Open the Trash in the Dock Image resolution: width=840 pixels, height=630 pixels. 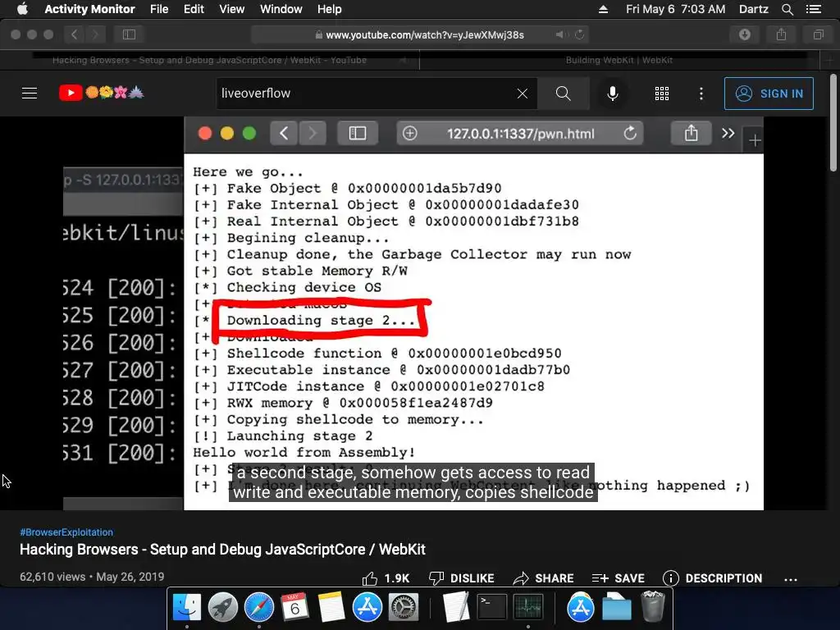pos(653,607)
